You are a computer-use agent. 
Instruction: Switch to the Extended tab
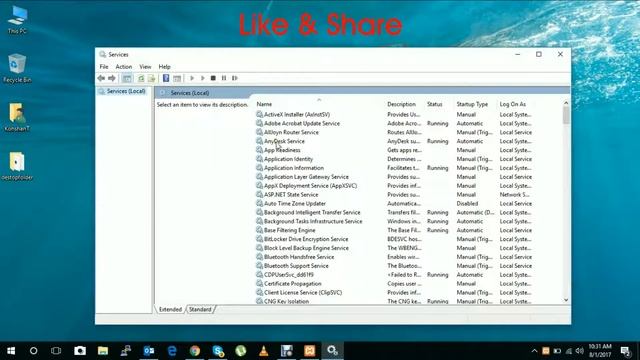point(170,309)
